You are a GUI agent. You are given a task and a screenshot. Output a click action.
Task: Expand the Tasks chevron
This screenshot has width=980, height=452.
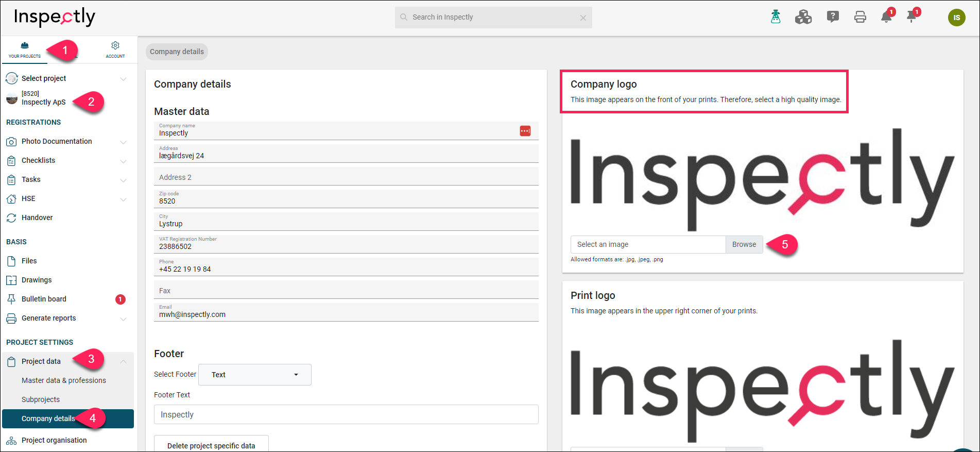click(123, 180)
